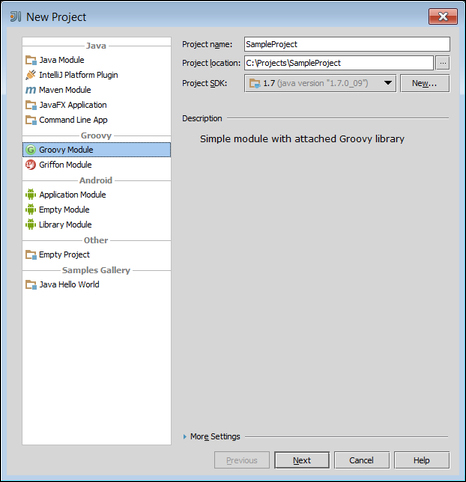The width and height of the screenshot is (466, 482).
Task: Click the New... SDK button
Action: point(425,83)
